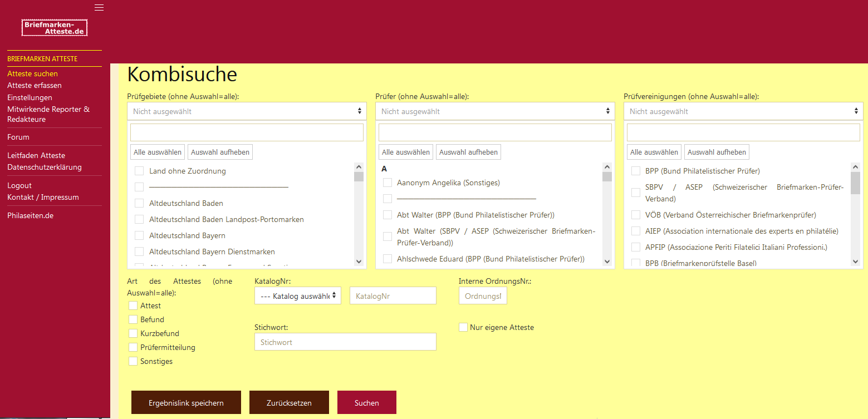Open the hamburger menu icon

click(99, 7)
